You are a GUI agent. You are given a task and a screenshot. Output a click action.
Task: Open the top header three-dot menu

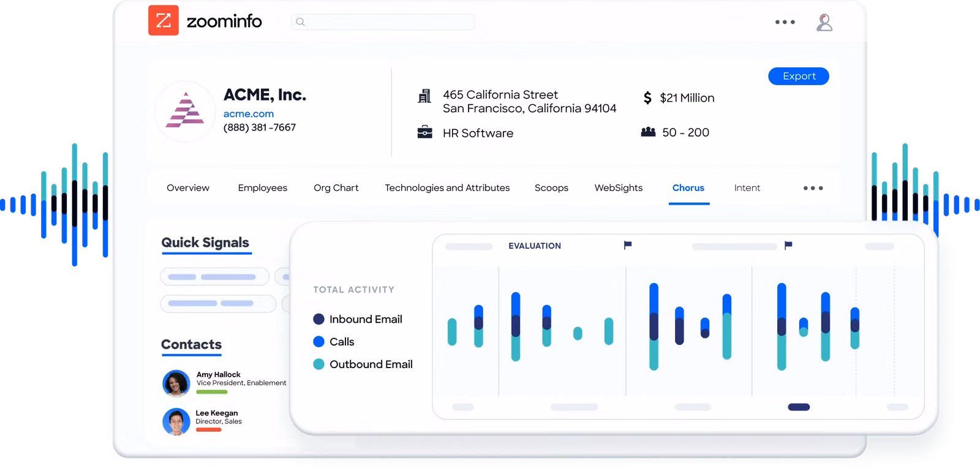(x=785, y=22)
